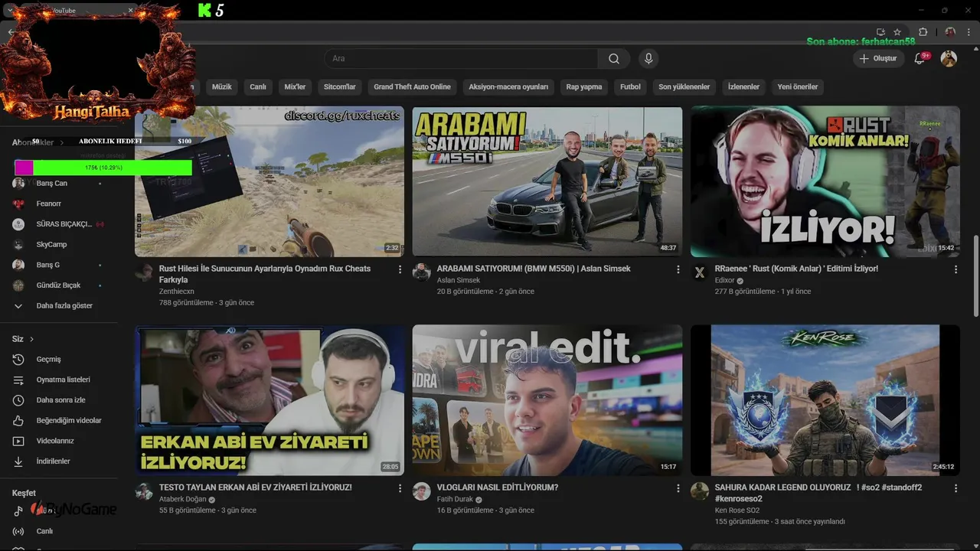Select the Müzik filter chip
Viewport: 980px width, 551px height.
click(x=221, y=86)
